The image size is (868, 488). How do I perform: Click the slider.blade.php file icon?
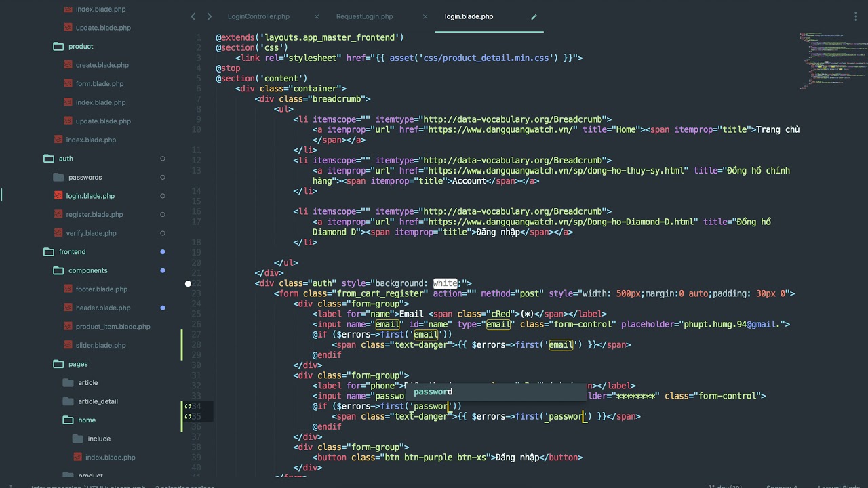[68, 345]
